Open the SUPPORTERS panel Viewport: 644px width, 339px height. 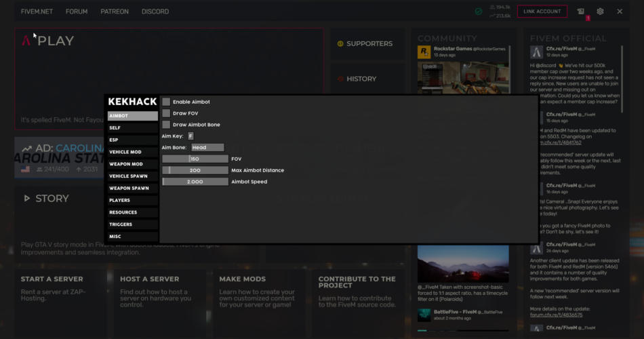point(367,43)
